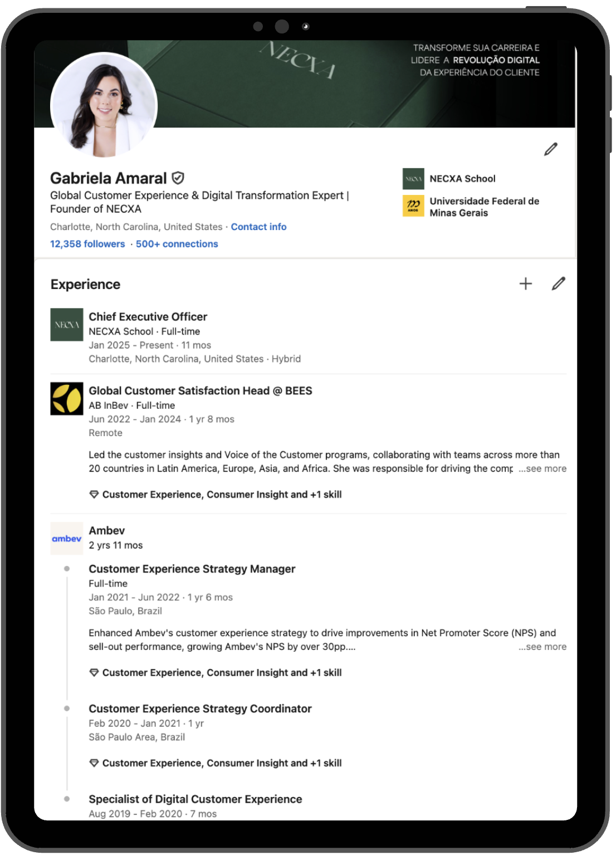
Task: Click the verification shield badge beside name
Action: [x=178, y=178]
